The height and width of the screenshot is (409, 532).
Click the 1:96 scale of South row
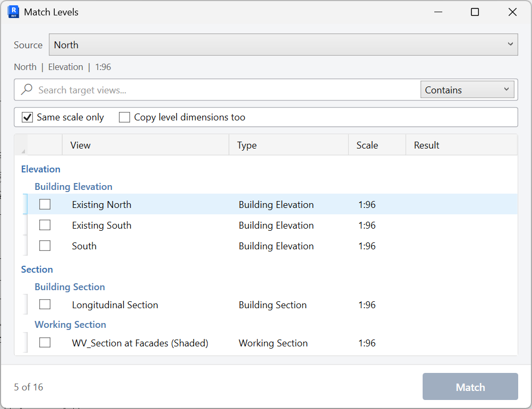(x=367, y=246)
